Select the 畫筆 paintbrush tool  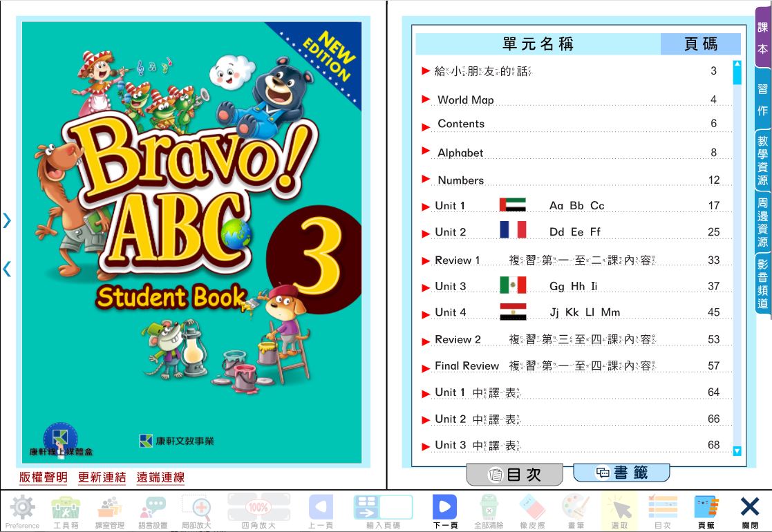(x=576, y=512)
